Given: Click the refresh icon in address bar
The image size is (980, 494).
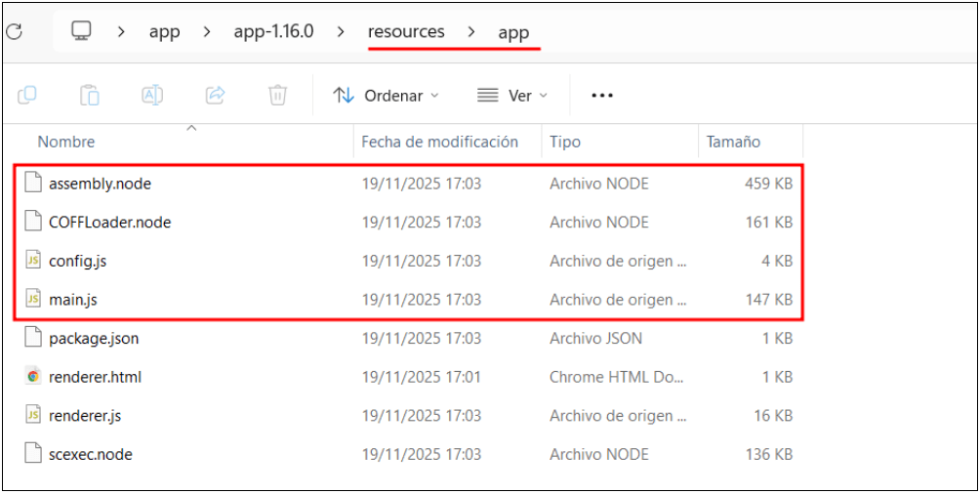Looking at the screenshot, I should 14,31.
